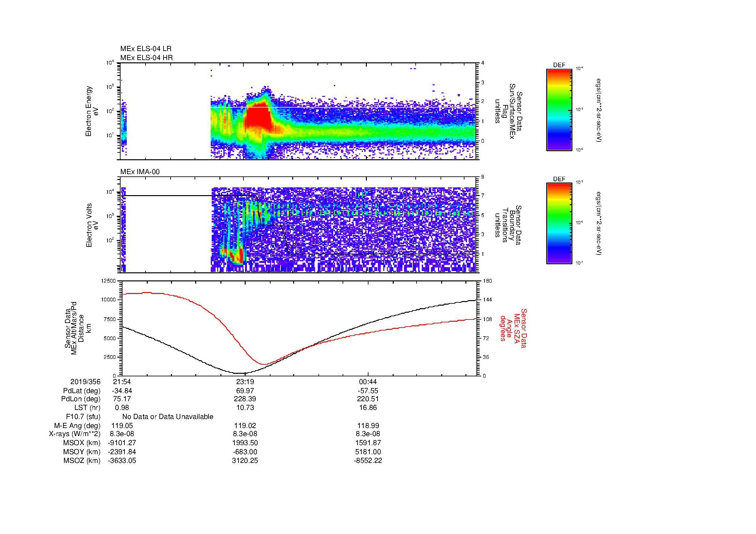The height and width of the screenshot is (534, 756).
Task: Click the 'MEx IMA-00' panel title
Action: point(140,172)
